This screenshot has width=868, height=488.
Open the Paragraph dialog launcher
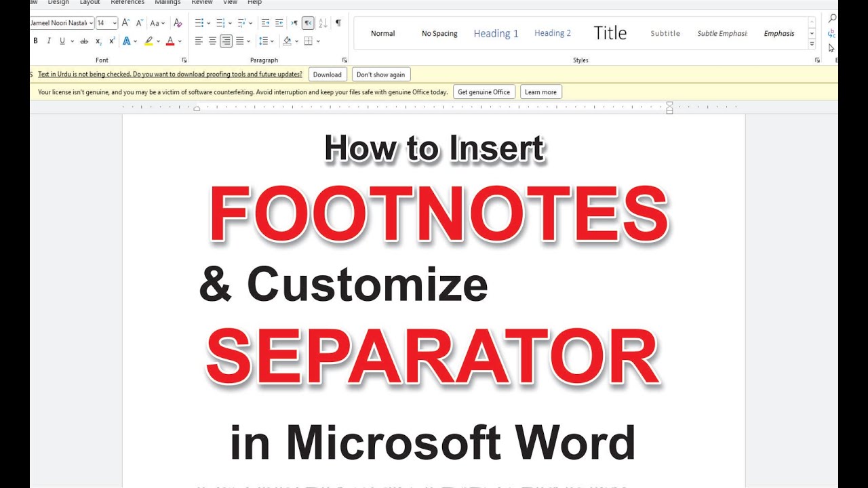(x=344, y=60)
